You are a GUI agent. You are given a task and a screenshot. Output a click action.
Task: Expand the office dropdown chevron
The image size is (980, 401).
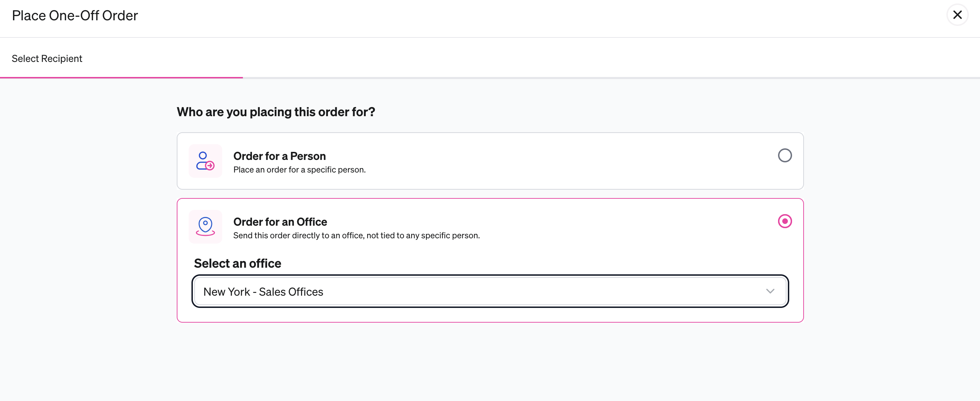click(770, 291)
